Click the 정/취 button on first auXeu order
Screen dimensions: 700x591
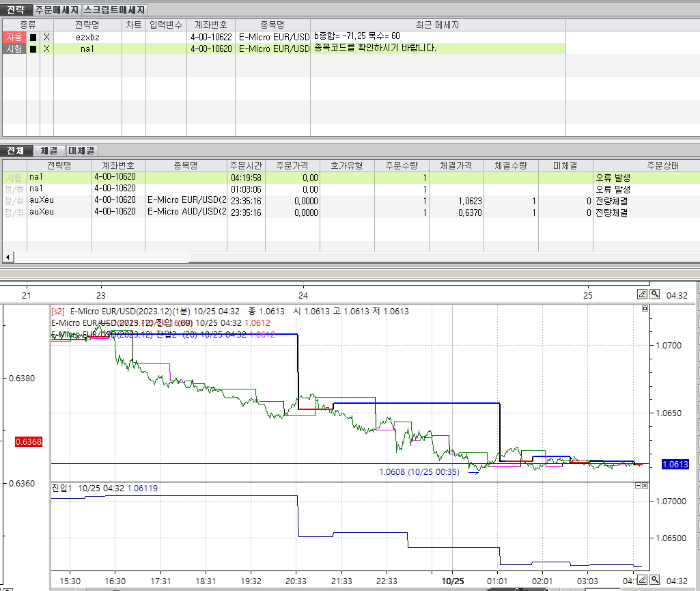pos(14,201)
